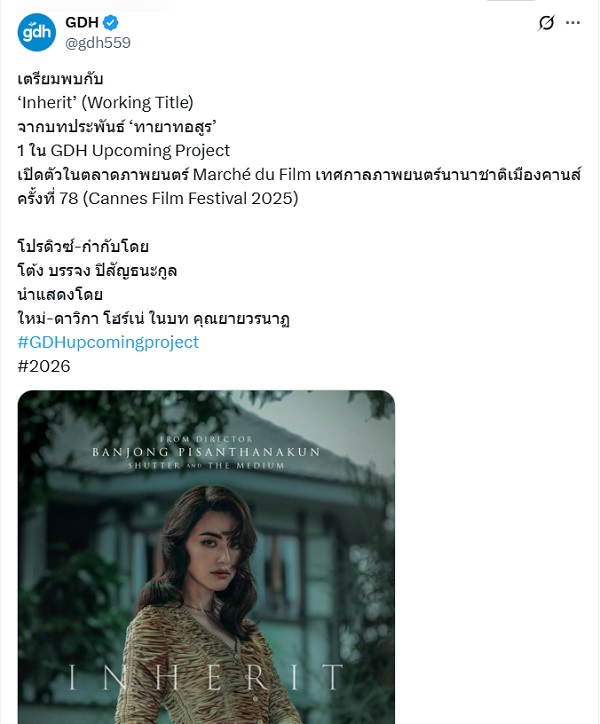This screenshot has width=600, height=724.
Task: Follow the #GDHupcomingproject hashtag
Action: pyautogui.click(x=108, y=342)
